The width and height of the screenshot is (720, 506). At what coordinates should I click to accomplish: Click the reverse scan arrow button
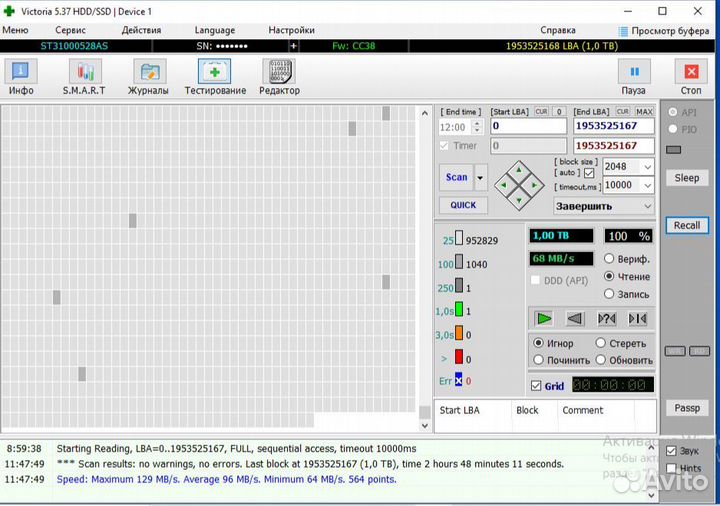[x=575, y=318]
